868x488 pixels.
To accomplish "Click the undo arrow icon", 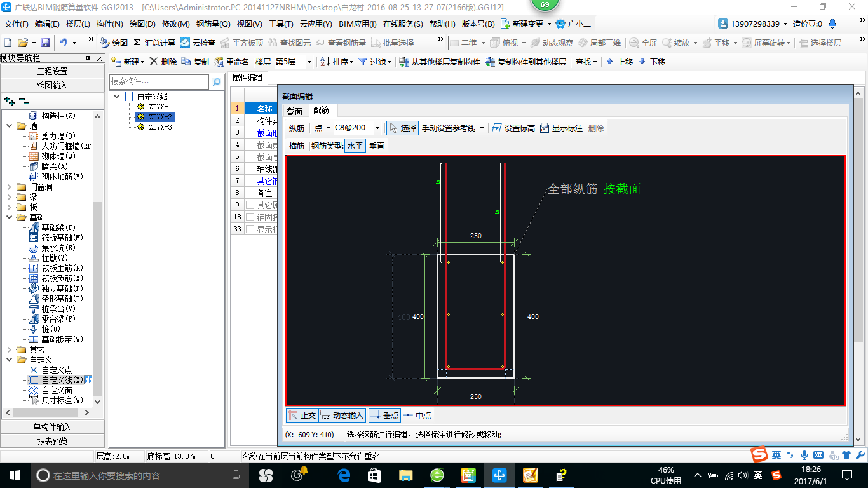I will click(x=64, y=43).
